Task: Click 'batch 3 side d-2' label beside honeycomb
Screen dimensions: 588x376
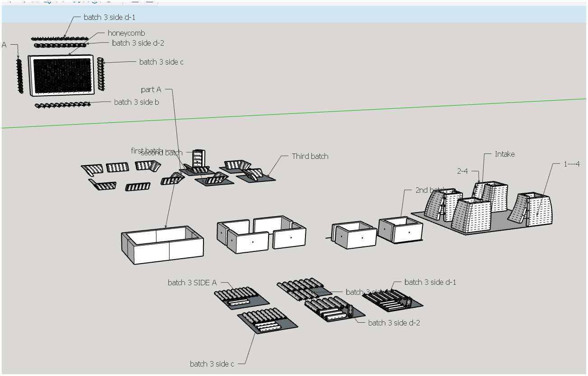Action: (x=138, y=43)
